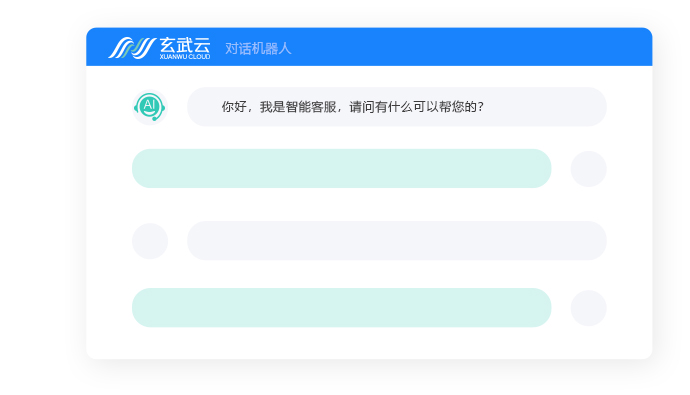Click the 'AI' letters inside the bot avatar
Screen dimensions: 690x395
pos(149,105)
